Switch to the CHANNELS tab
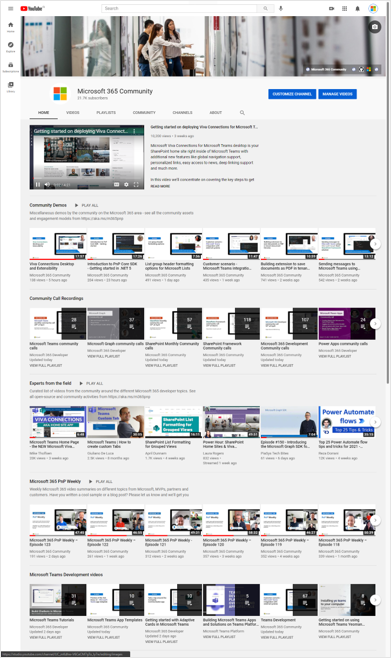 [182, 112]
